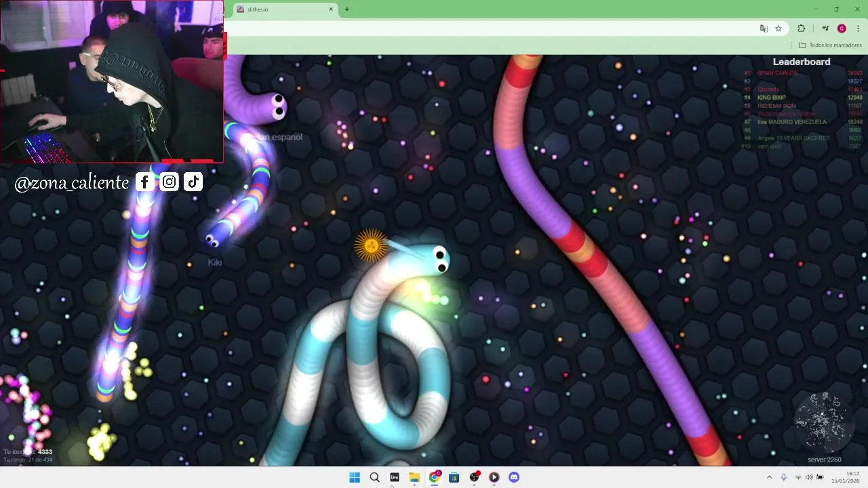The height and width of the screenshot is (488, 868).
Task: Switch to Google Chrome in taskbar
Action: 434,477
